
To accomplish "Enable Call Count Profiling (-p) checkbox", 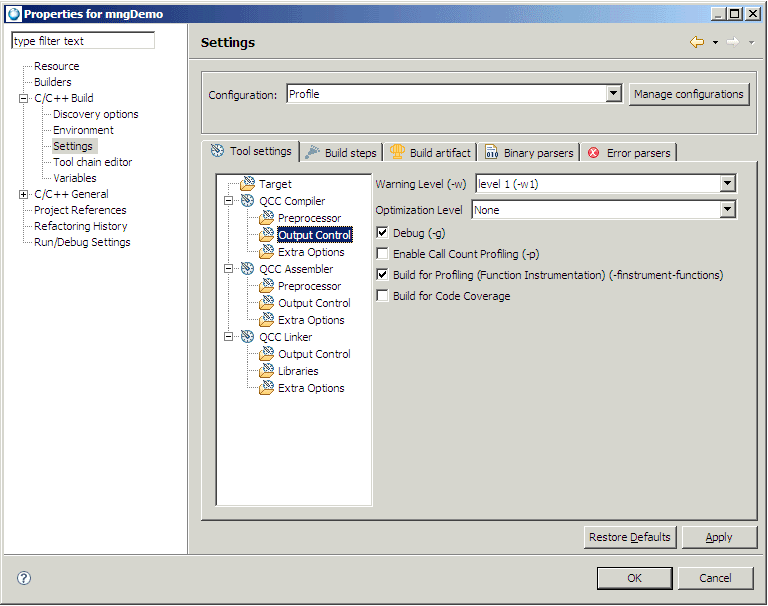I will click(383, 254).
